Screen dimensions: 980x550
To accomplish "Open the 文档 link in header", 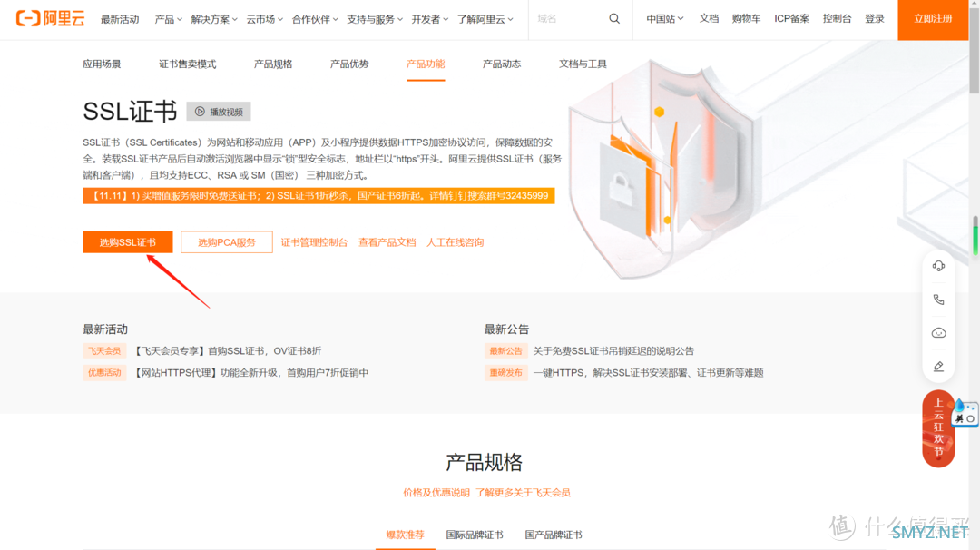I will (709, 19).
